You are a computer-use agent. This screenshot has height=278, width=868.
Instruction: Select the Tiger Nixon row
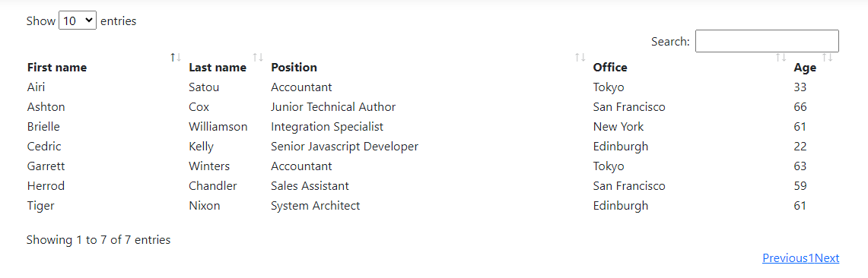click(432, 206)
